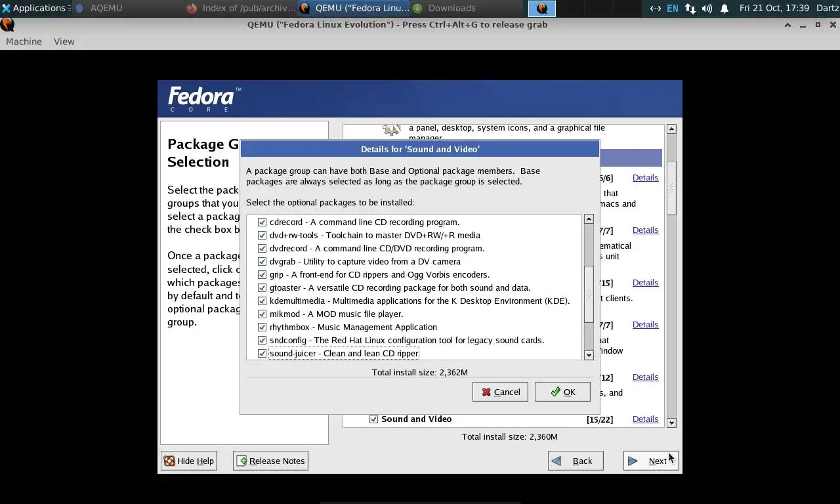
Task: Uncheck the dvgrab package checkbox
Action: (262, 261)
